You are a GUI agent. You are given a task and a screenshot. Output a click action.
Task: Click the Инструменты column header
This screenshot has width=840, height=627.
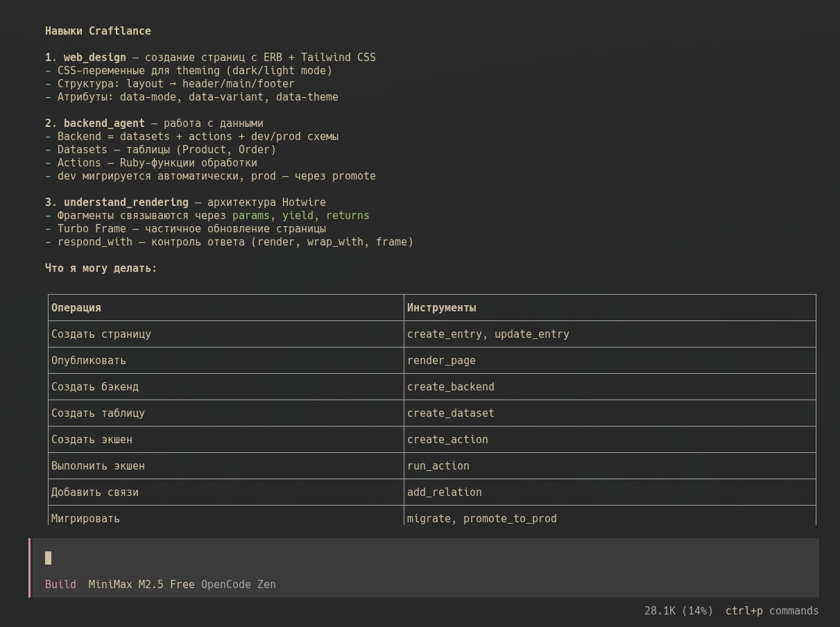pos(441,308)
